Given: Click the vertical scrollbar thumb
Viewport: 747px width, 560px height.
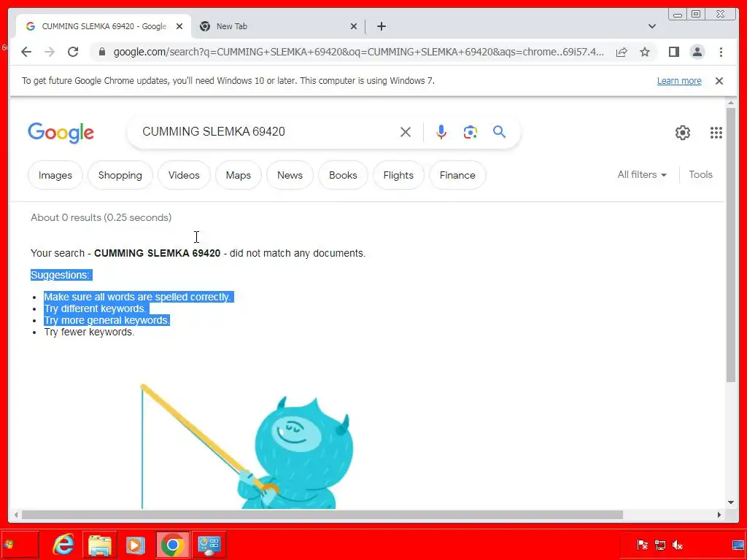Looking at the screenshot, I should click(731, 245).
